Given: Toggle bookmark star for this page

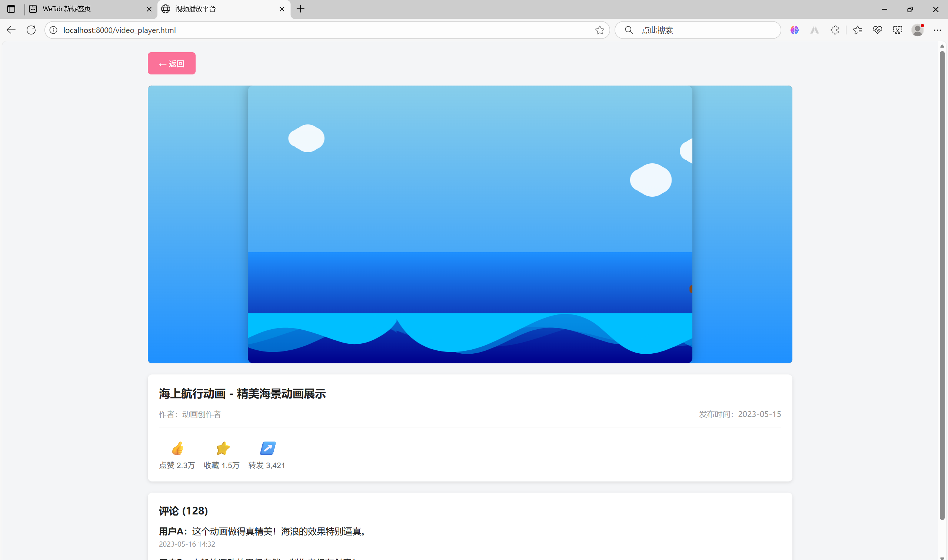Looking at the screenshot, I should (x=600, y=30).
